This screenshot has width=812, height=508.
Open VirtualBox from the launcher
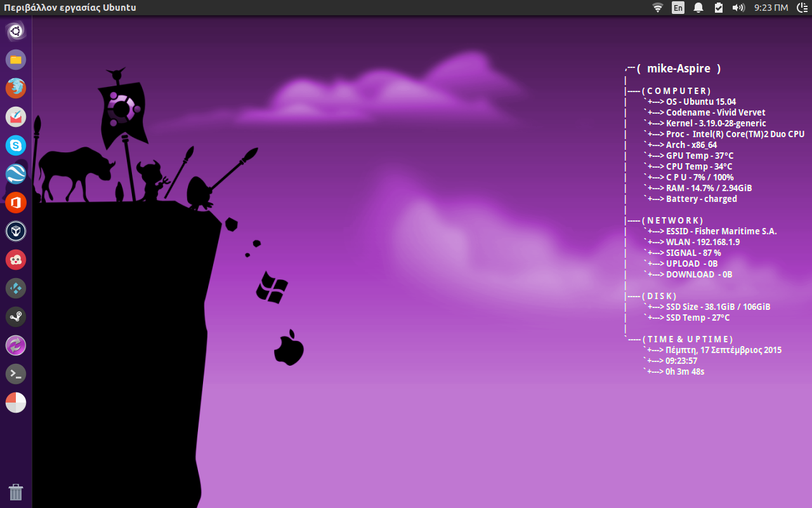pyautogui.click(x=16, y=231)
